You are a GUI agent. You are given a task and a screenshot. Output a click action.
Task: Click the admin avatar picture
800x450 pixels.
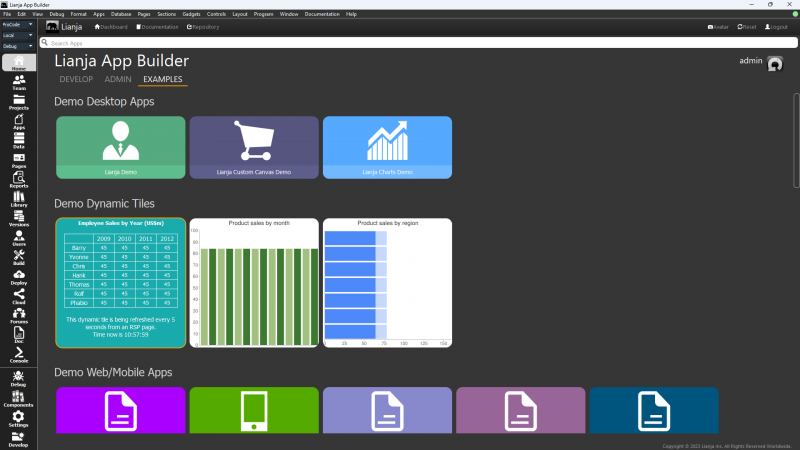coord(775,63)
